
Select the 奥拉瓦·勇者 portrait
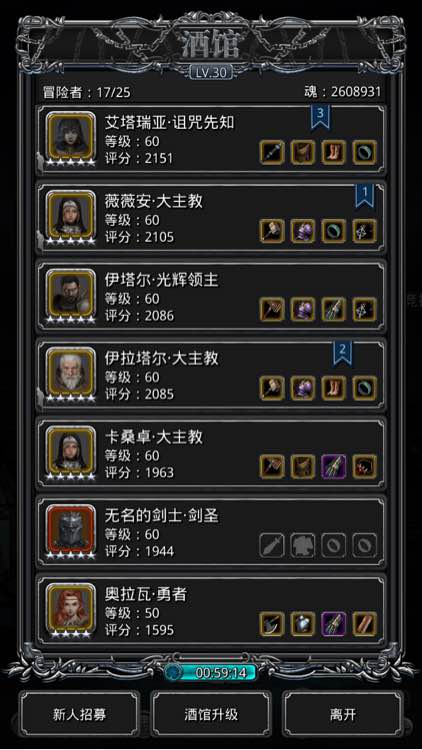pyautogui.click(x=71, y=607)
